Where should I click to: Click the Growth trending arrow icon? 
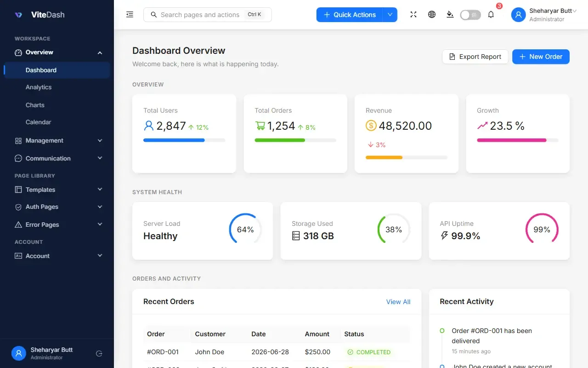point(482,126)
